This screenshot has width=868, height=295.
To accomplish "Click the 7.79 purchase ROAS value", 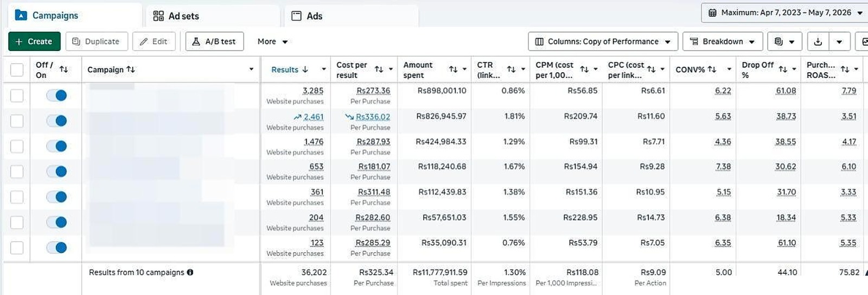I will [849, 91].
